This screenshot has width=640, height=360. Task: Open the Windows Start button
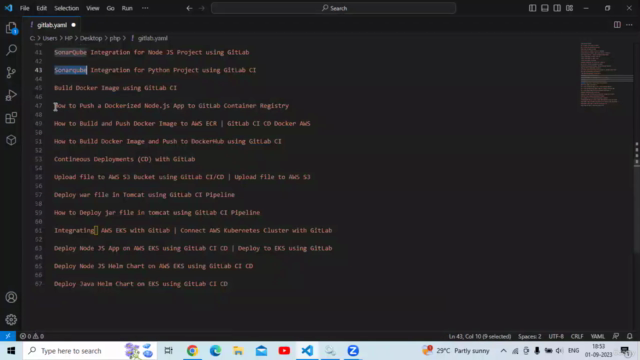(11, 351)
